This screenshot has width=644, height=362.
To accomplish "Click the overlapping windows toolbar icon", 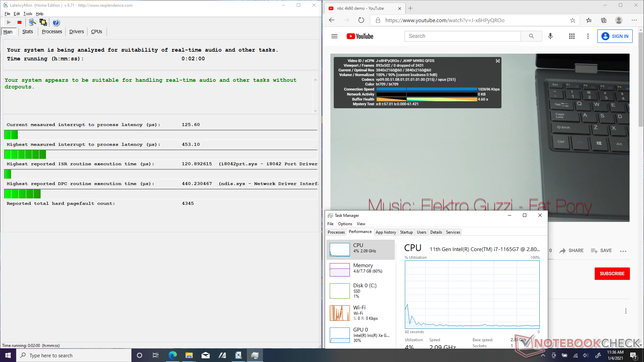I will coord(43,22).
